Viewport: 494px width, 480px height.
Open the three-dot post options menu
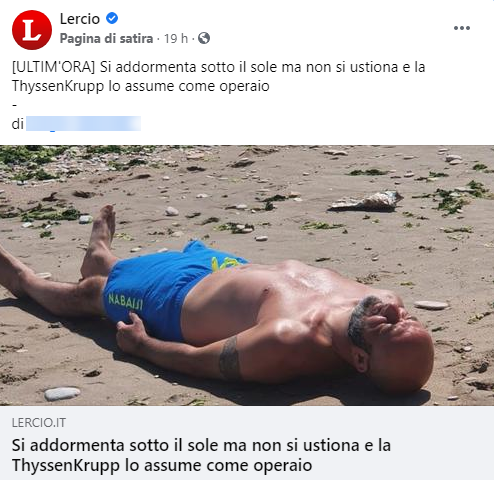click(x=462, y=28)
